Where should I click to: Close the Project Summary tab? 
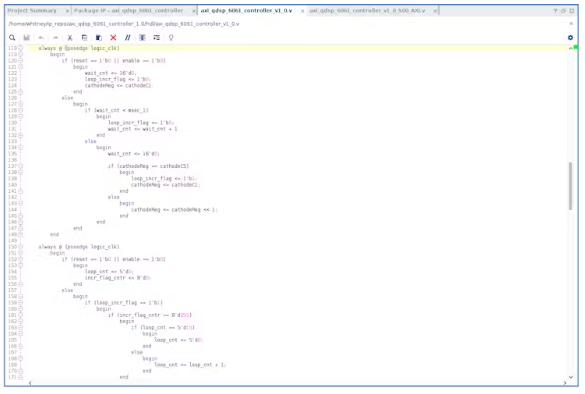coord(67,11)
